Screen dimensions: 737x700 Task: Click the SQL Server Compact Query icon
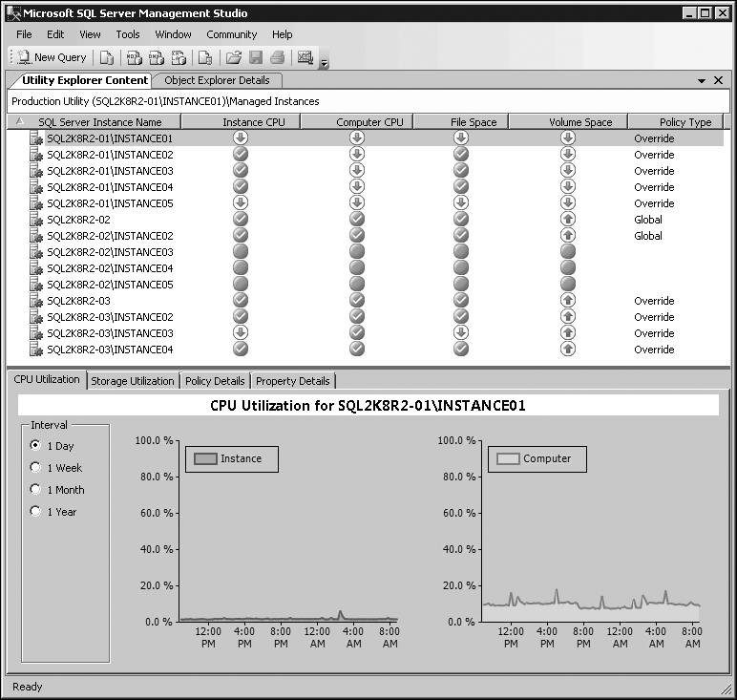coord(205,58)
